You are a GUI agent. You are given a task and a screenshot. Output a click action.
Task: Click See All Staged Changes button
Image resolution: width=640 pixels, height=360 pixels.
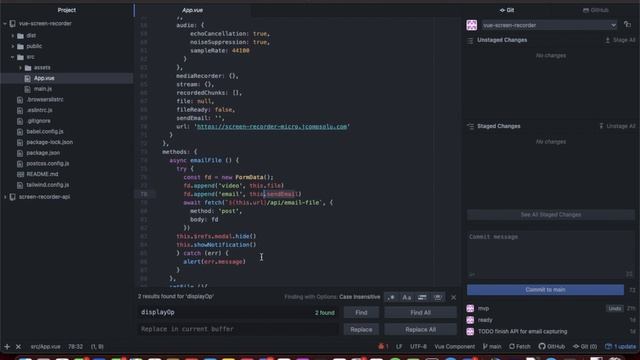click(551, 215)
